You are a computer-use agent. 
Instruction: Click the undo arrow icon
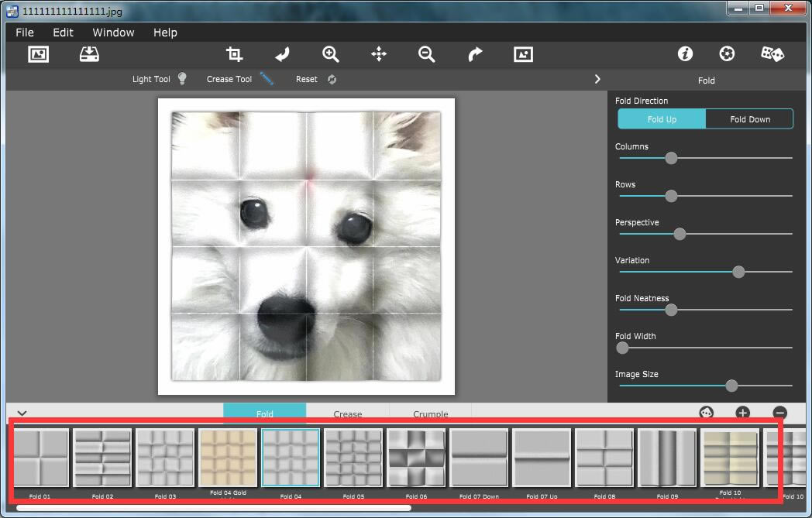pos(282,53)
